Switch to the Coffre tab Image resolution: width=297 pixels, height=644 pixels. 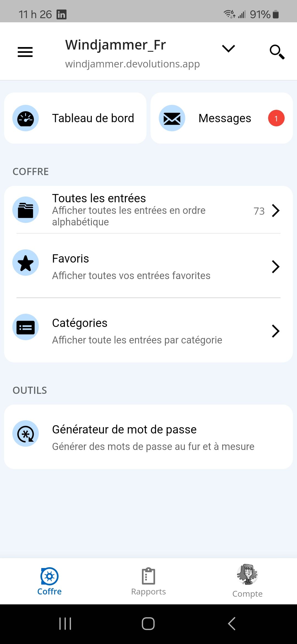[x=50, y=581]
